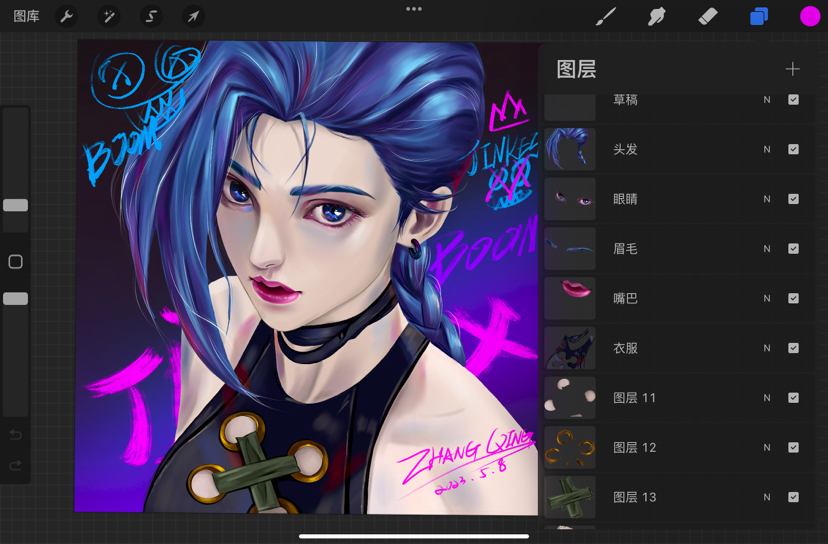Select layer named 嘴巴
This screenshot has width=828, height=544.
(625, 298)
